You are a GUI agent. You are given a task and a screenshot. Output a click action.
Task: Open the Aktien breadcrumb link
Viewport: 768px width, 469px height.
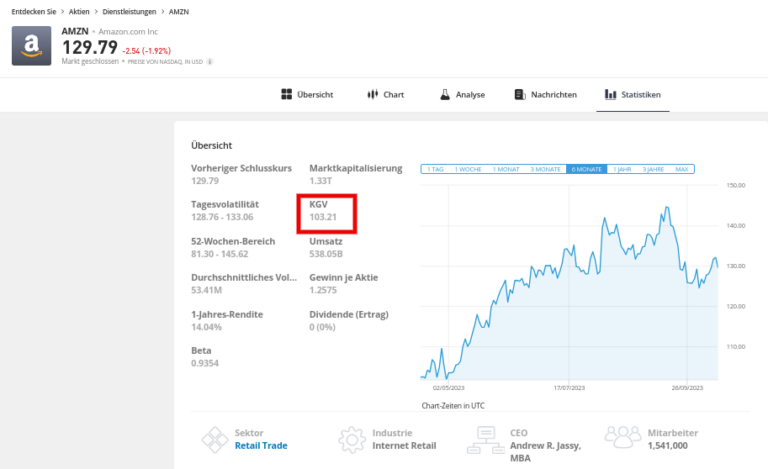pos(79,12)
